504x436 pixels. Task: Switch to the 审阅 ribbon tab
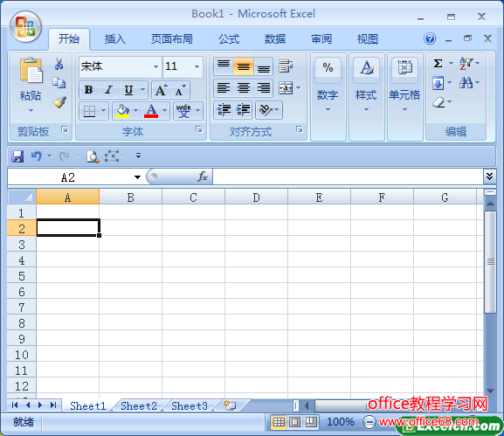pyautogui.click(x=321, y=39)
